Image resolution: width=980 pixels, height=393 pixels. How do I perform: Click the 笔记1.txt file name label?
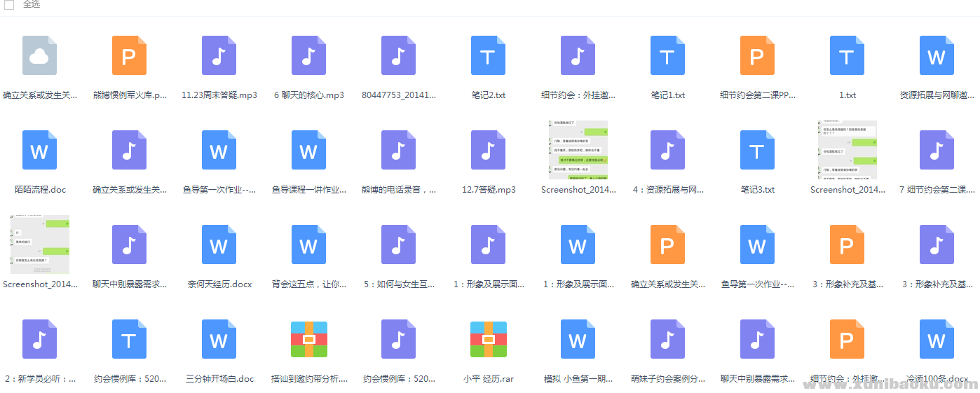(667, 95)
